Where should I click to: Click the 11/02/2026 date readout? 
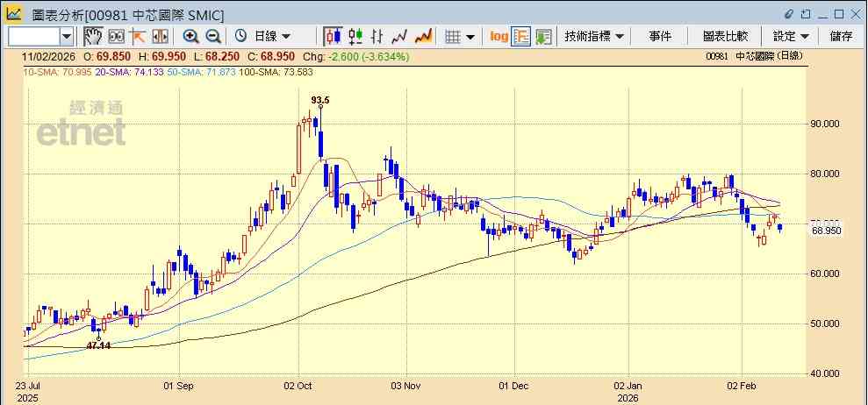[49, 56]
